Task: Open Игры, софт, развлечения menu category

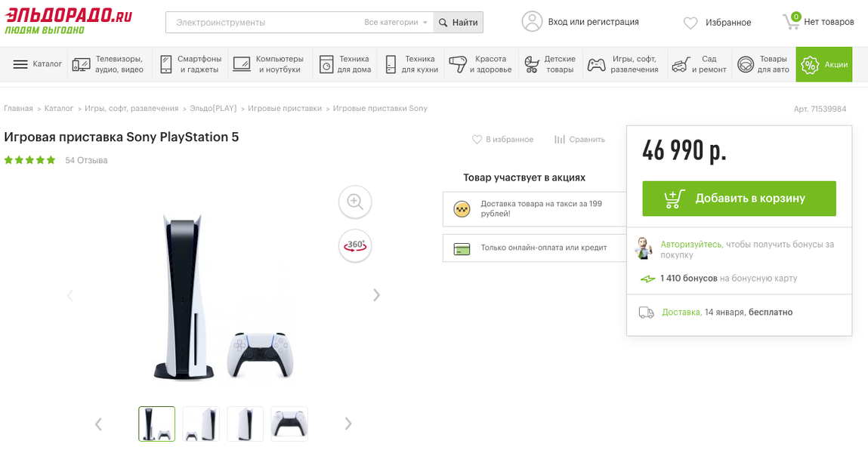Action: pyautogui.click(x=624, y=64)
